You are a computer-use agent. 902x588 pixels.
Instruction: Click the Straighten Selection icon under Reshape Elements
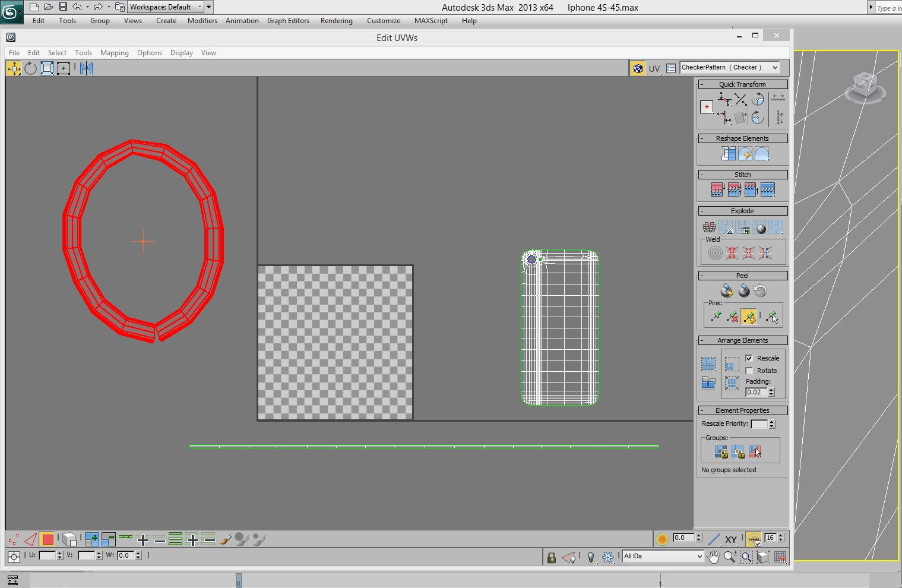[x=728, y=154]
